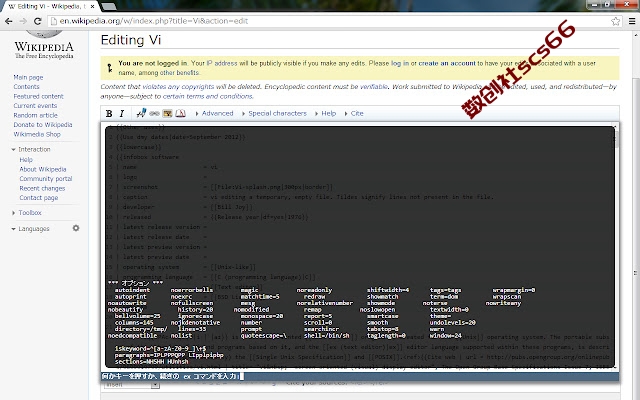The width and height of the screenshot is (640, 400).
Task: Go forward in browser history
Action: [x=23, y=21]
